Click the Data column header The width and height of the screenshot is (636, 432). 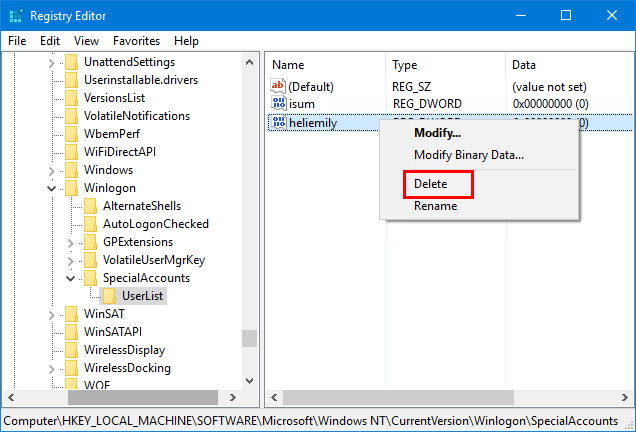[x=523, y=64]
